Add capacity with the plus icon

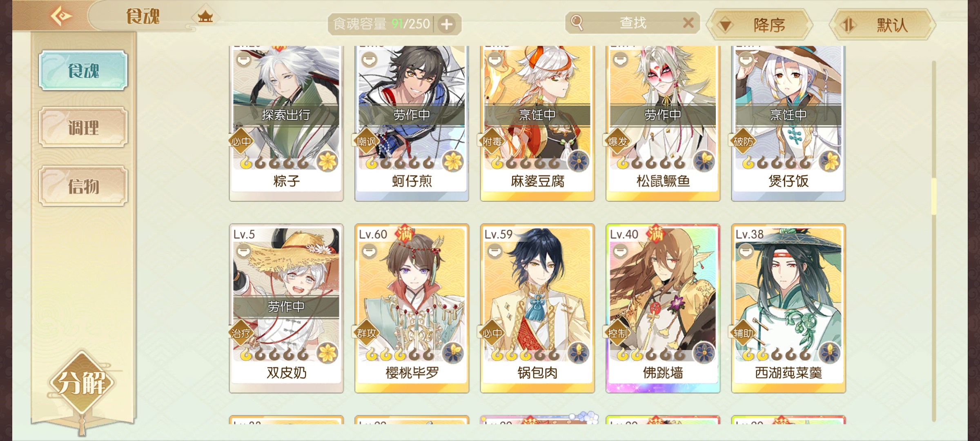447,24
